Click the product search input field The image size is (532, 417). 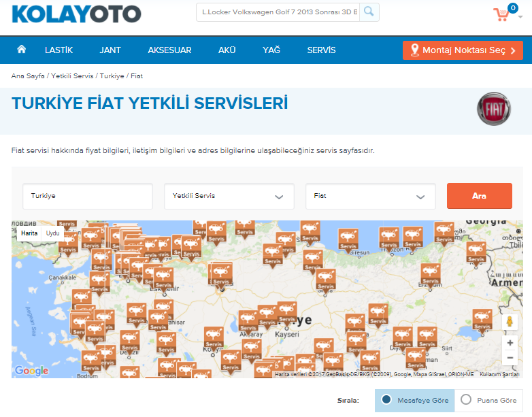point(278,12)
